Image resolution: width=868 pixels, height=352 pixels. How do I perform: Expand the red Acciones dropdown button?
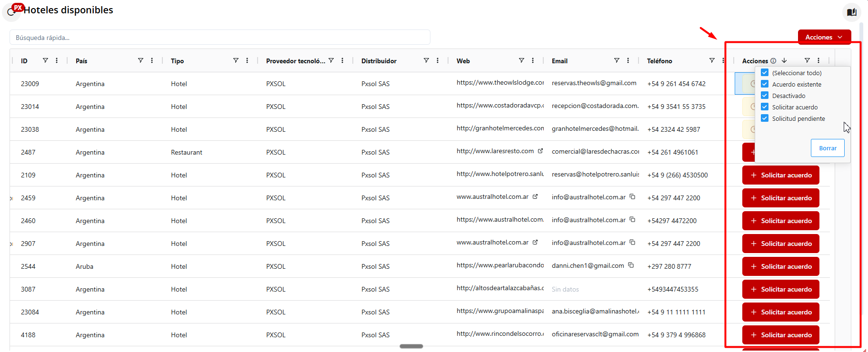pos(824,37)
